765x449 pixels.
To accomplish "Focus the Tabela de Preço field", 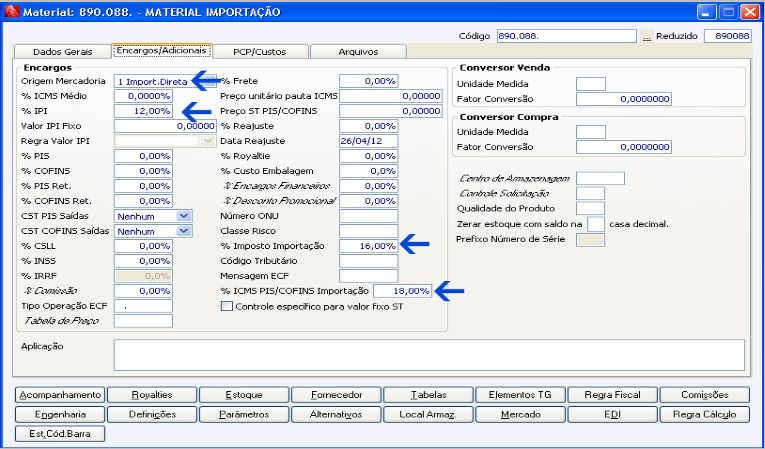I will [x=143, y=321].
